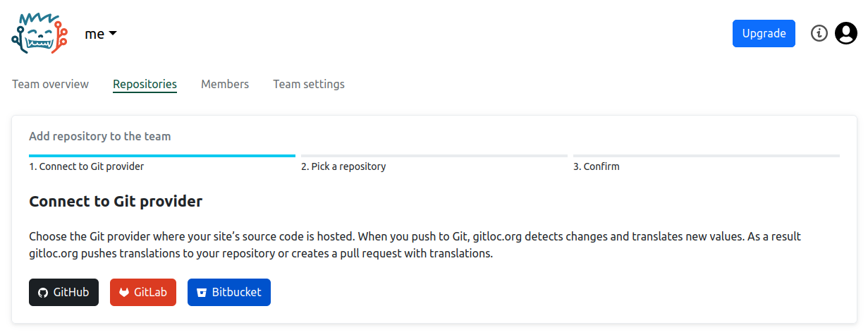The image size is (868, 335).
Task: Click the caret arrow beside 'me'
Action: [112, 33]
